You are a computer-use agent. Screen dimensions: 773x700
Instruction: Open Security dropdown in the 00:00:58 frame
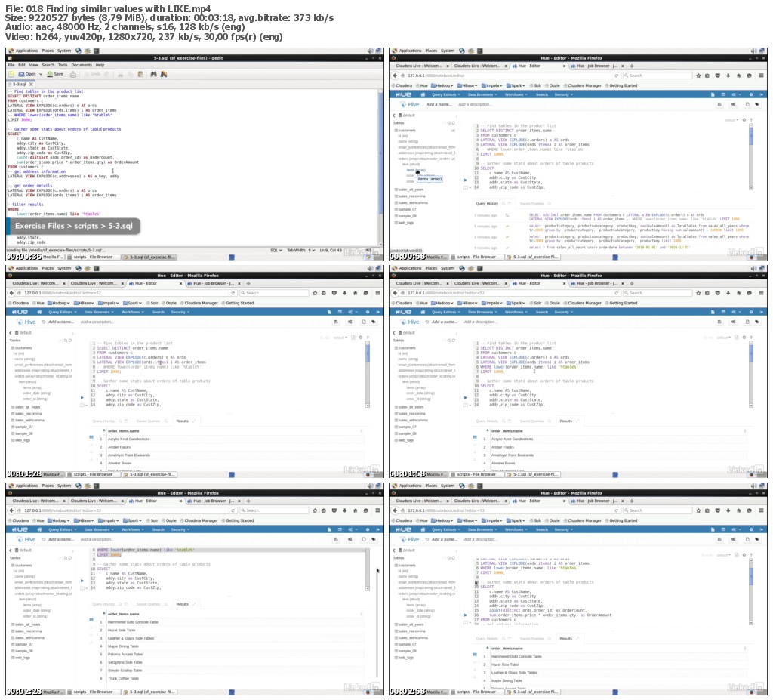click(563, 94)
